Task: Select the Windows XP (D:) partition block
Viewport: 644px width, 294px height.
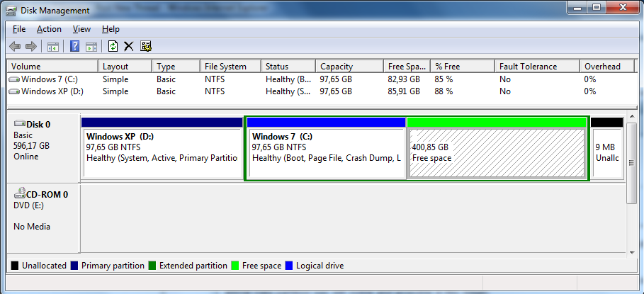Action: click(x=162, y=148)
